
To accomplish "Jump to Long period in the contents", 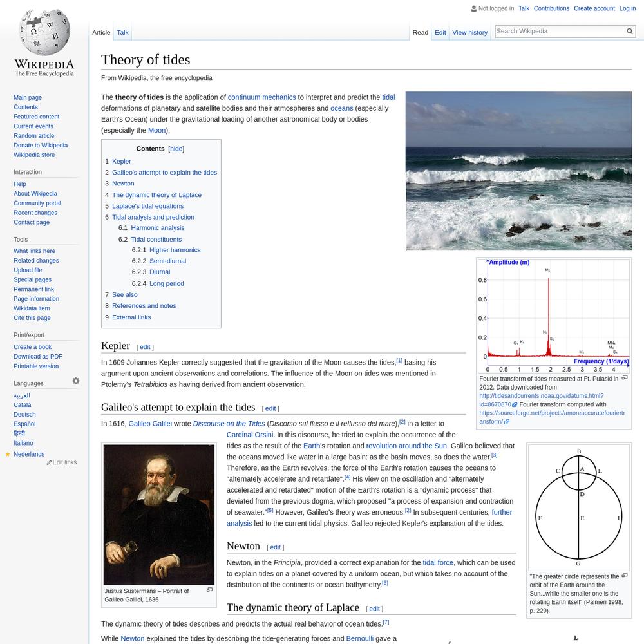I will [167, 283].
